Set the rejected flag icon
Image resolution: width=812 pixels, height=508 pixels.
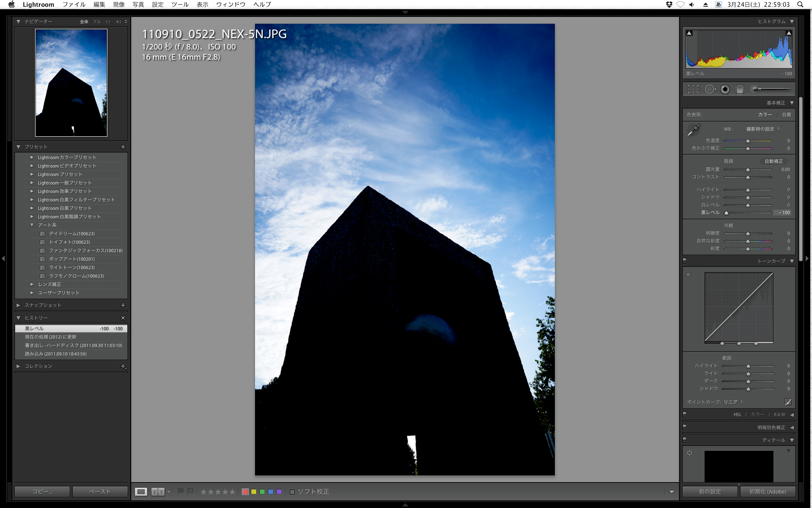tap(190, 491)
